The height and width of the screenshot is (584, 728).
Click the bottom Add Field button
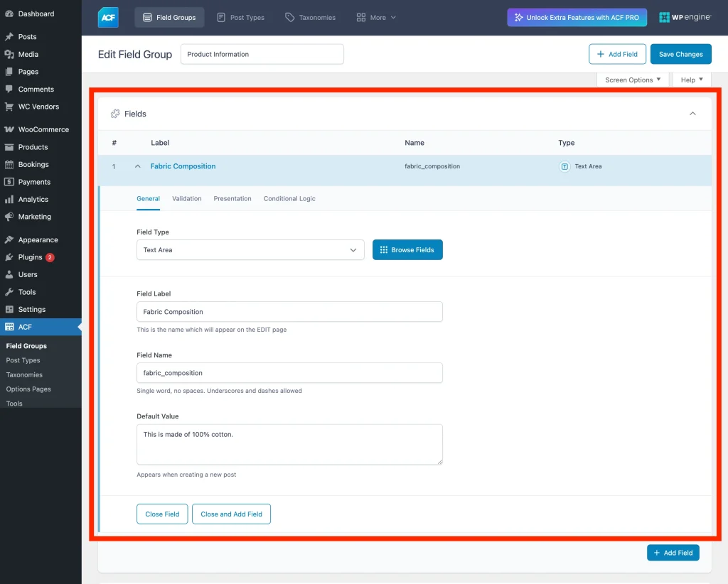point(673,553)
